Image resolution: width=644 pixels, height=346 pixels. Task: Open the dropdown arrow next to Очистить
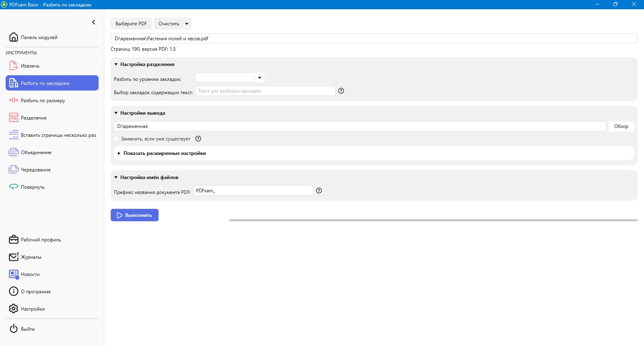pos(186,24)
